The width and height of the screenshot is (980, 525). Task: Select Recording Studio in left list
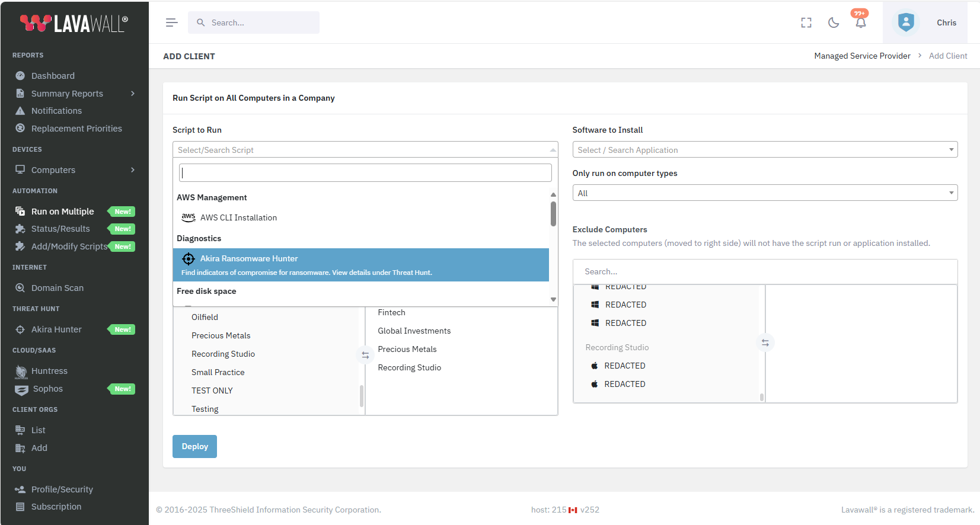tap(223, 354)
